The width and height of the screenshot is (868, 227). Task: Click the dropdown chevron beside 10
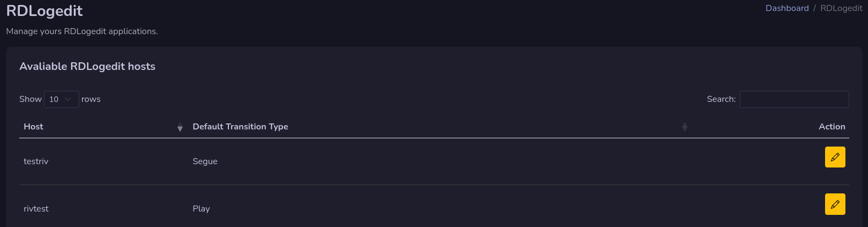(68, 99)
